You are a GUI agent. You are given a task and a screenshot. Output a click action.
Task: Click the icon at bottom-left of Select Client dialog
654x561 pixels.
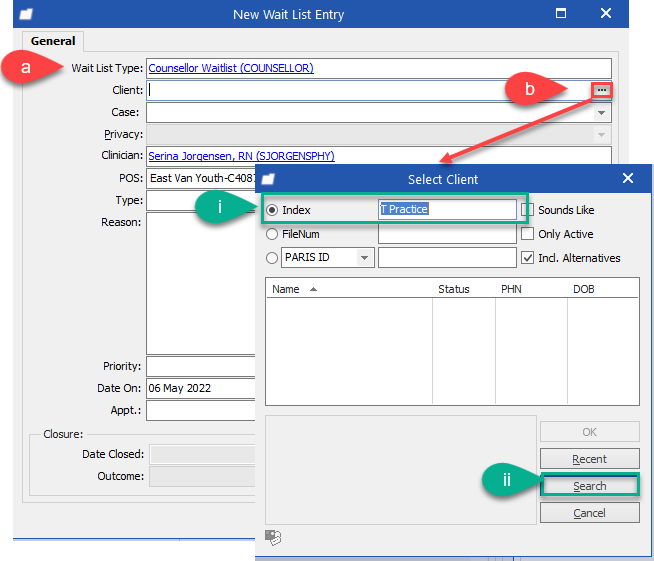click(273, 537)
